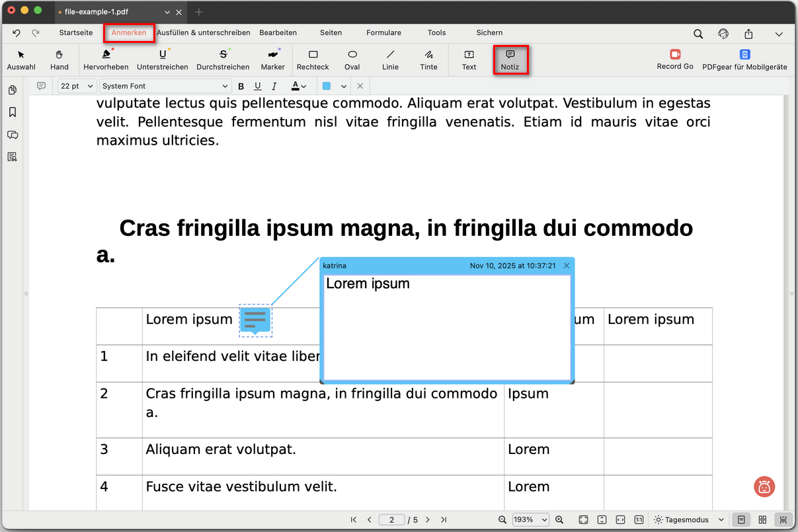Viewport: 798px width, 532px height.
Task: Collapse the ribbon with top-right chevron
Action: [x=779, y=34]
